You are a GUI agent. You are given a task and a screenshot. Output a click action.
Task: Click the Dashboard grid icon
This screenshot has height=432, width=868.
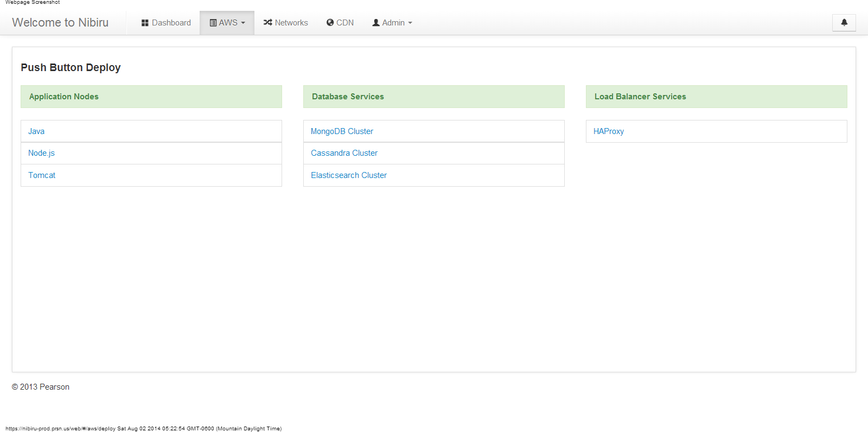pos(145,23)
